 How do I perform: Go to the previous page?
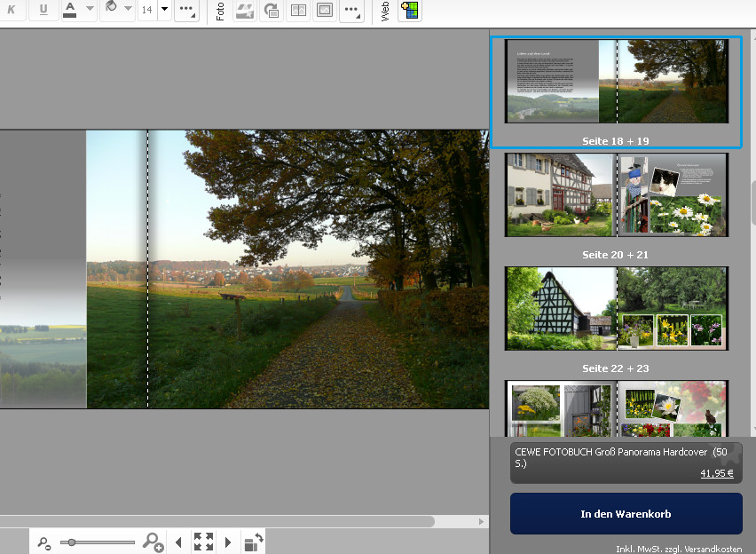178,542
